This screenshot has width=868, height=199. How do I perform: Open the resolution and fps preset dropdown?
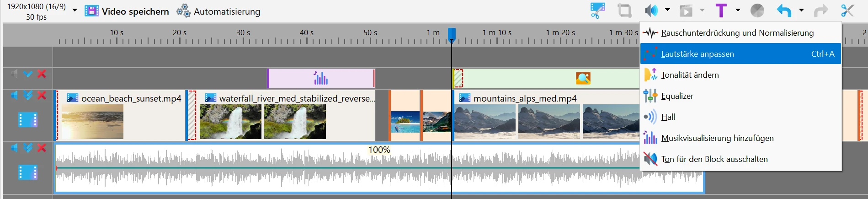pyautogui.click(x=75, y=11)
